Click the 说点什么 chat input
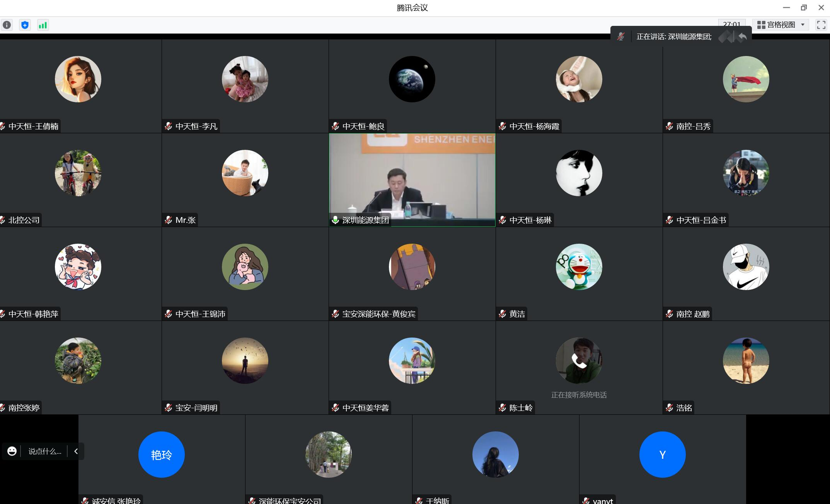Screen dimensions: 830x504 (x=45, y=451)
